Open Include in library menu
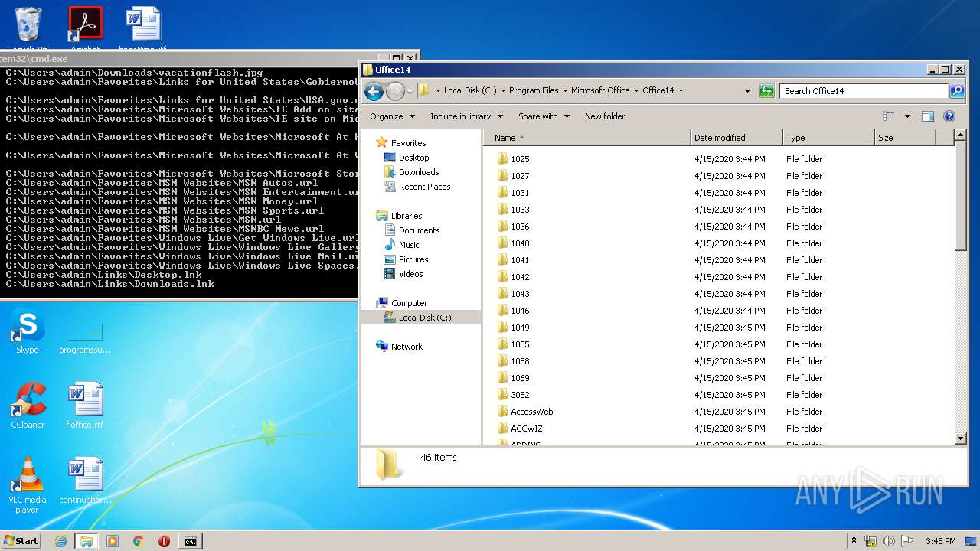This screenshot has width=980, height=551. click(466, 116)
